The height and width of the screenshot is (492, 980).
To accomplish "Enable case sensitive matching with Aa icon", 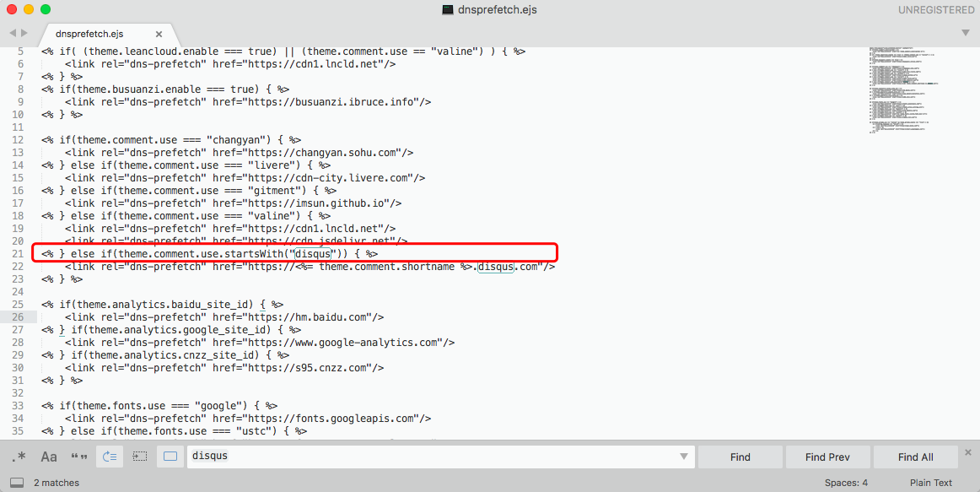I will [48, 456].
